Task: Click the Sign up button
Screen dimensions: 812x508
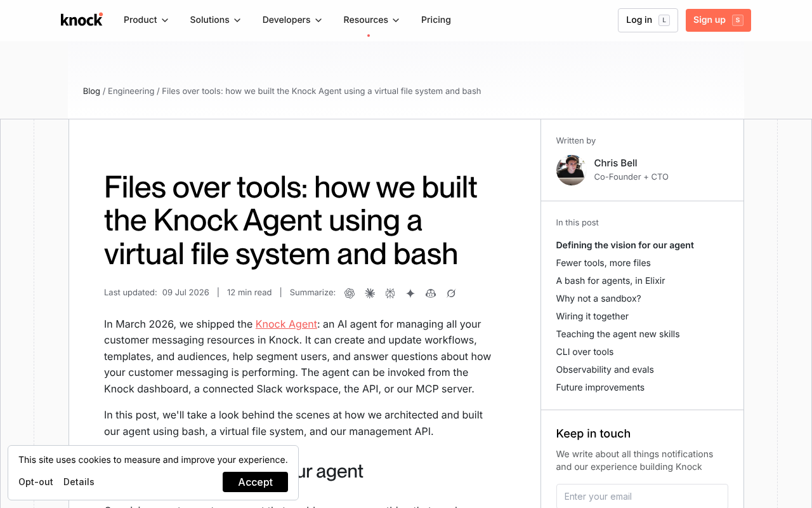Action: [718, 20]
